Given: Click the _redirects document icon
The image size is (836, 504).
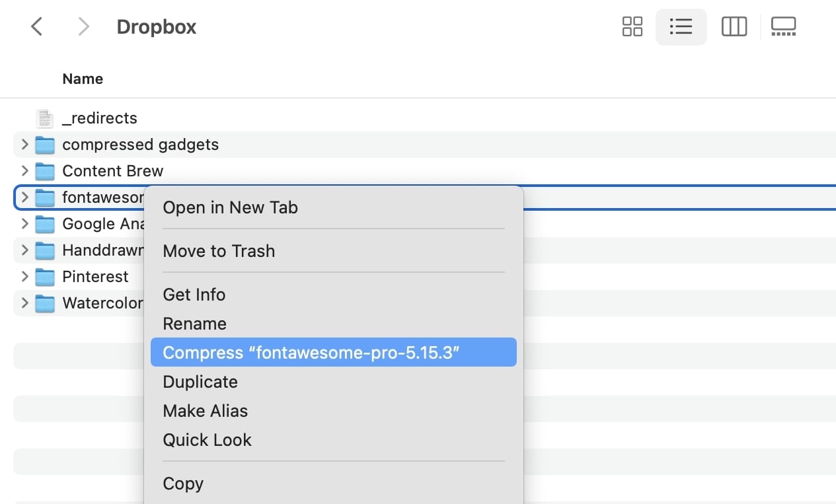Looking at the screenshot, I should pyautogui.click(x=44, y=118).
